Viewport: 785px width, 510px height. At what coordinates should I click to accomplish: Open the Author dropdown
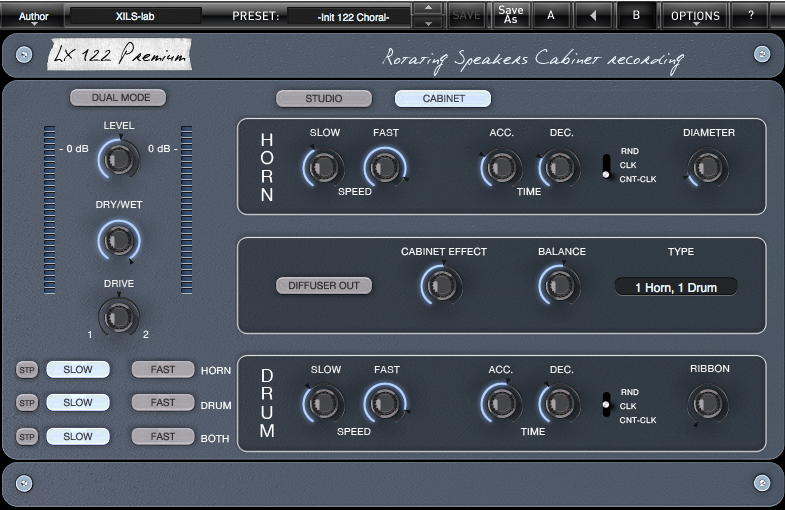click(33, 17)
